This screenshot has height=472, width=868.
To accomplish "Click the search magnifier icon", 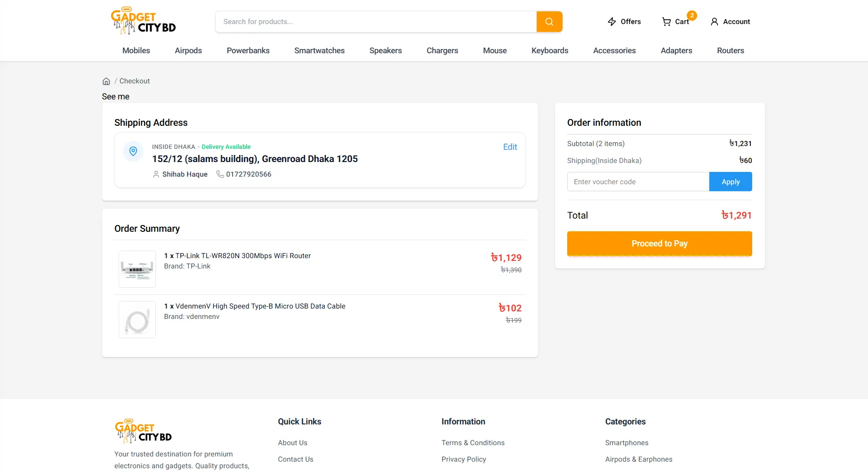I will tap(549, 22).
